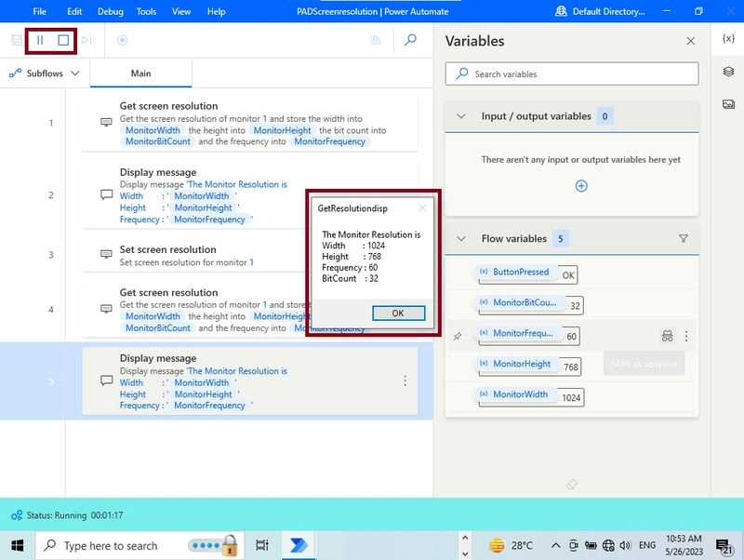Click Default Directory account button
Image resolution: width=744 pixels, height=560 pixels.
[x=600, y=11]
